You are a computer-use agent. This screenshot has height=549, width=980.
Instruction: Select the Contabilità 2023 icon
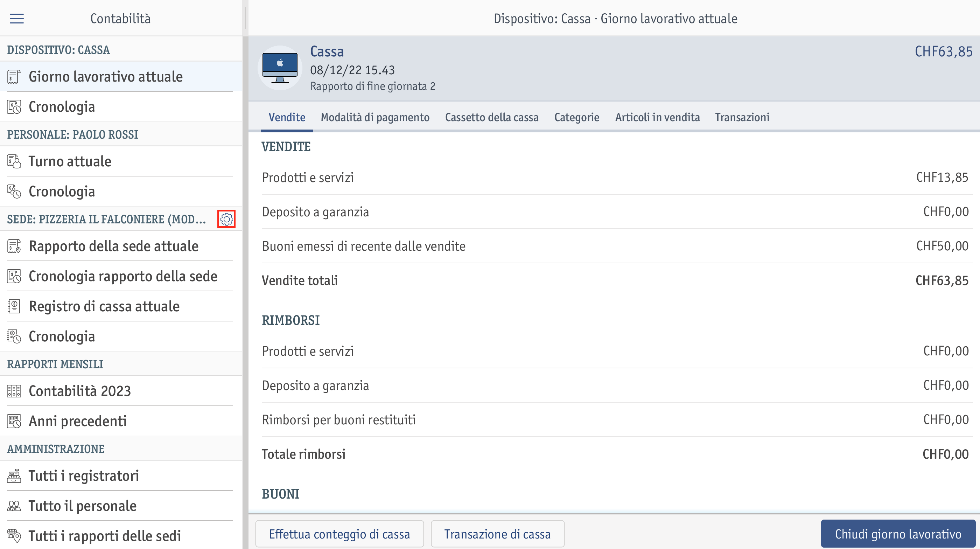[14, 391]
